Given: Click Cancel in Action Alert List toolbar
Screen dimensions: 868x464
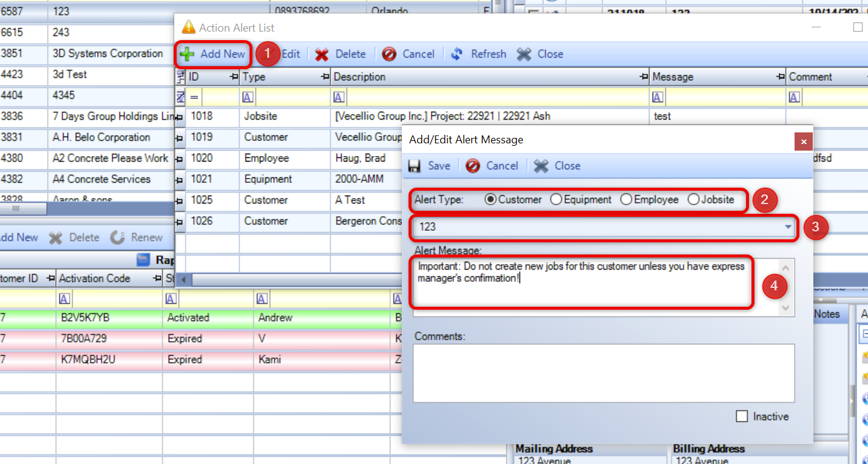Looking at the screenshot, I should coord(409,54).
